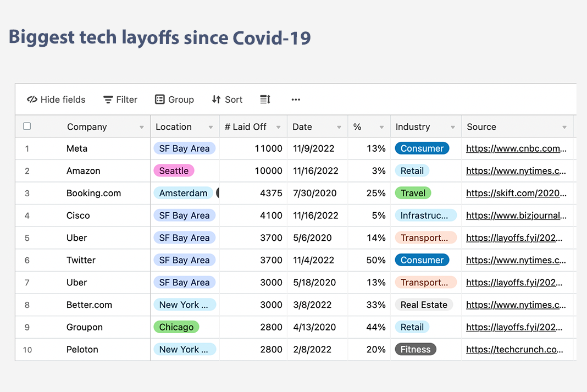Open the Date column dropdown arrow
The height and width of the screenshot is (392, 587).
click(339, 128)
